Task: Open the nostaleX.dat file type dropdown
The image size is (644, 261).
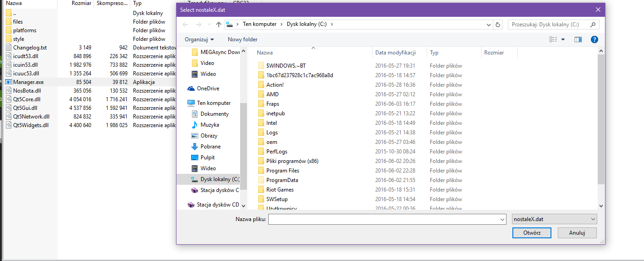Action: [x=554, y=219]
